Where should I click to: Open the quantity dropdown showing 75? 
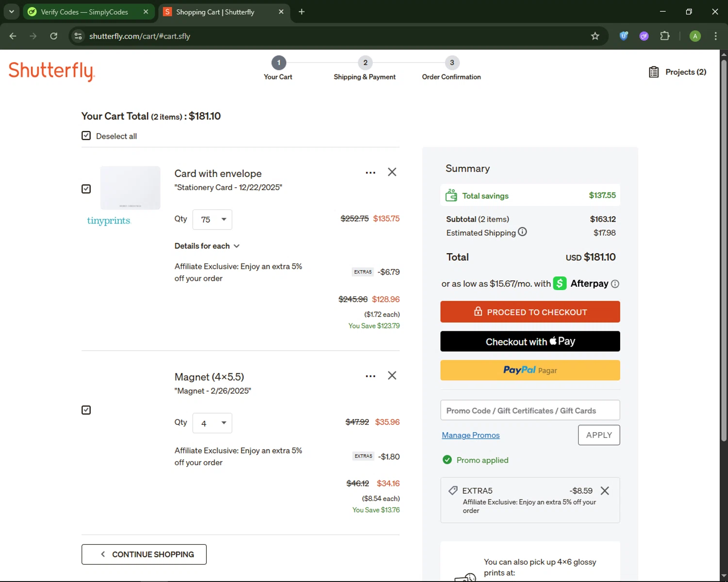(x=212, y=220)
